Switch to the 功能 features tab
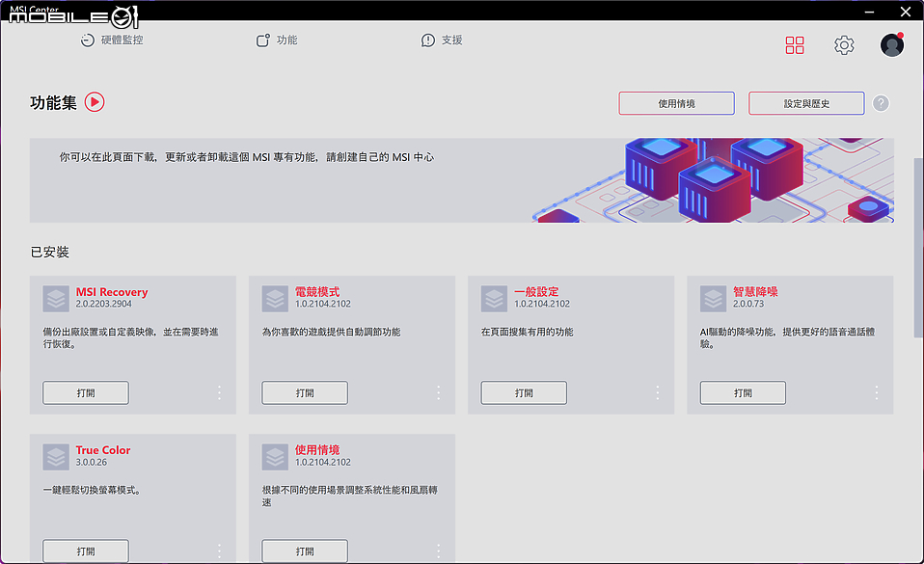924x564 pixels. pos(277,40)
